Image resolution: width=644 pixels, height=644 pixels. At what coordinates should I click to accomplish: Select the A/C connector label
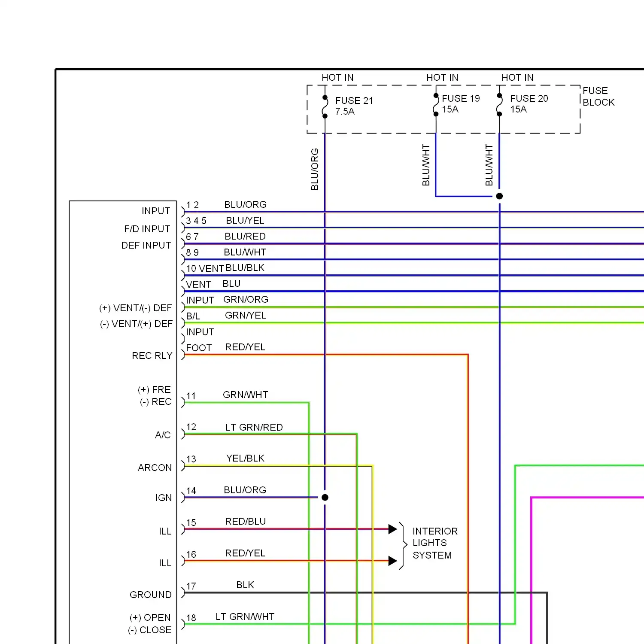tap(163, 435)
